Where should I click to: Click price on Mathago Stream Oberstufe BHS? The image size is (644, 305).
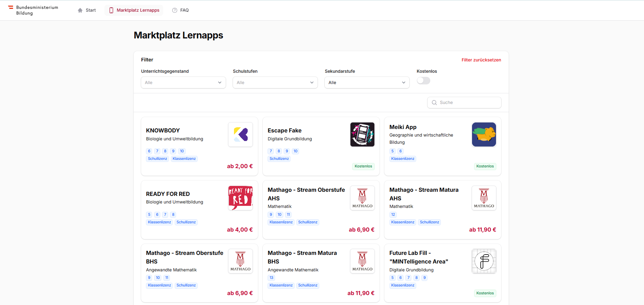[x=240, y=293]
